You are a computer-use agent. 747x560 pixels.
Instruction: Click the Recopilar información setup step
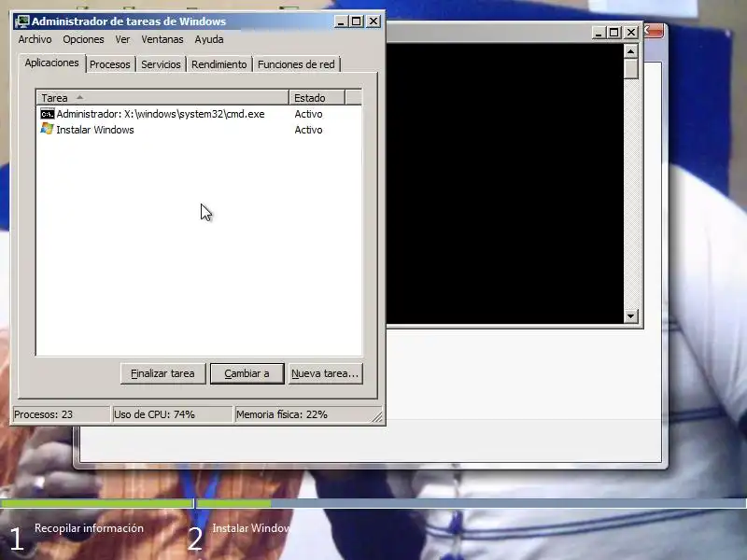click(x=89, y=528)
